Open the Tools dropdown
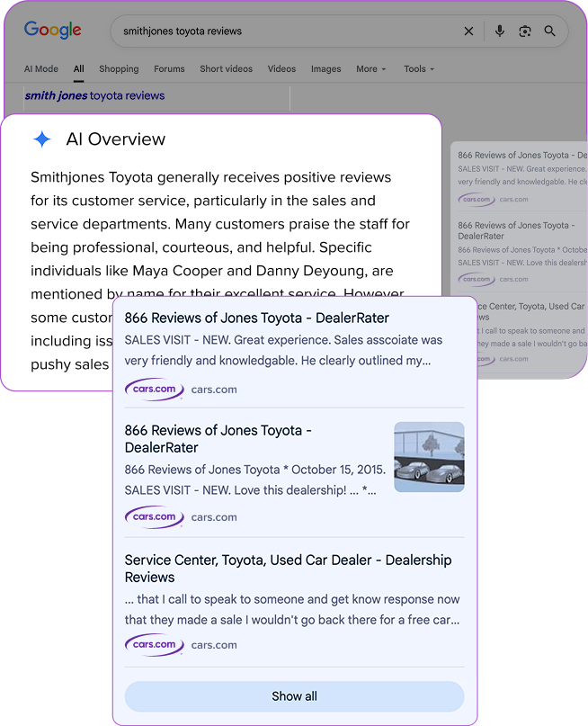This screenshot has height=726, width=588. 418,69
